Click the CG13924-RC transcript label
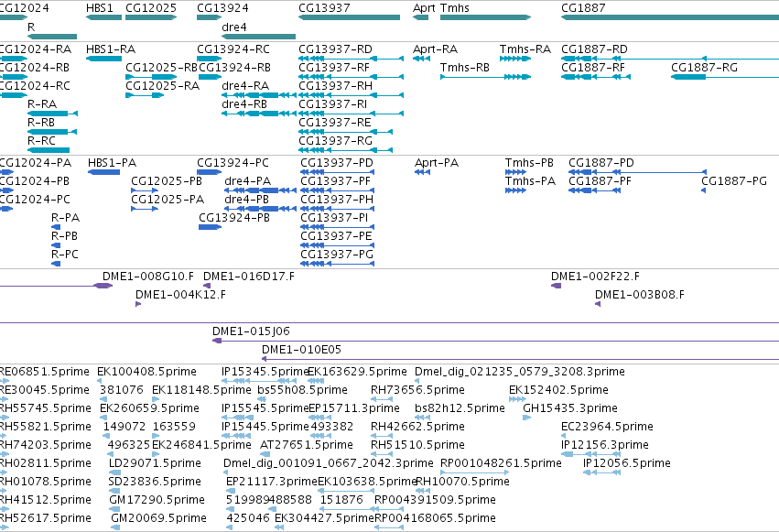 233,49
